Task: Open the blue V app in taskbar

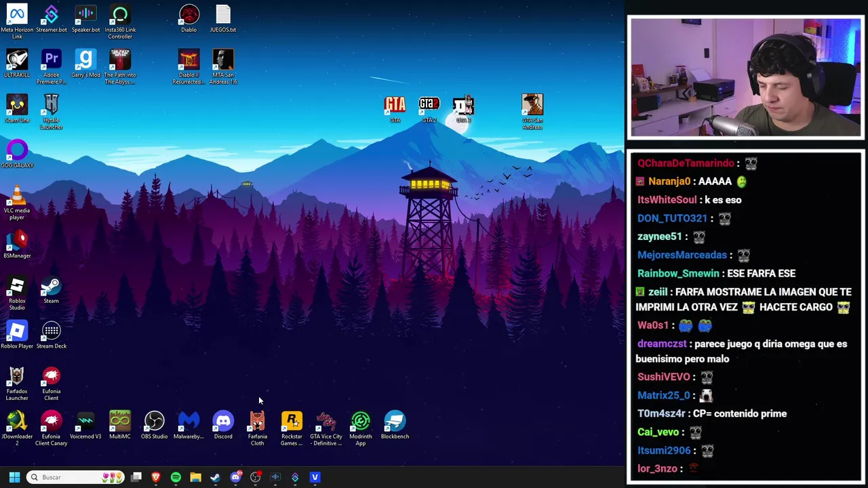Action: [x=315, y=477]
